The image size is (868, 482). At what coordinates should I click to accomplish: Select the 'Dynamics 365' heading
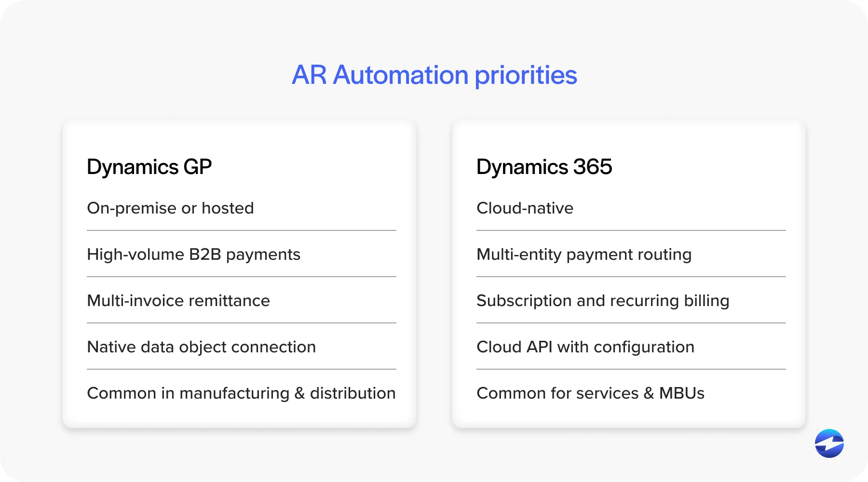pyautogui.click(x=544, y=167)
